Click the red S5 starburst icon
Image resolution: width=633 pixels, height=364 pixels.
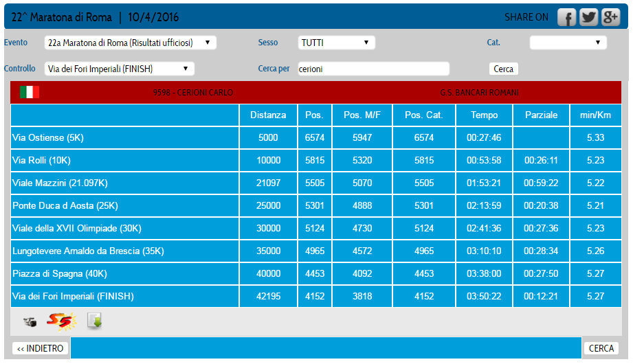(59, 321)
